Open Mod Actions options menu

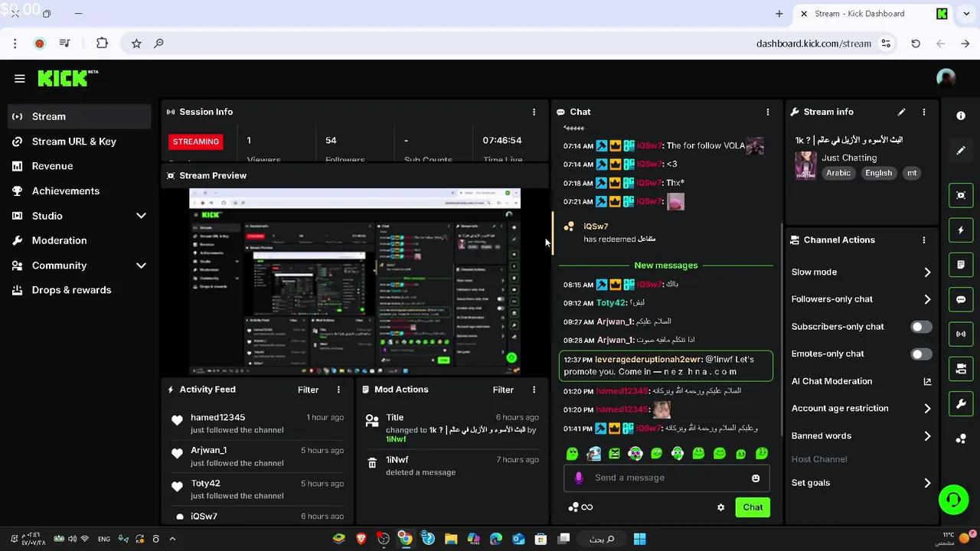point(534,390)
